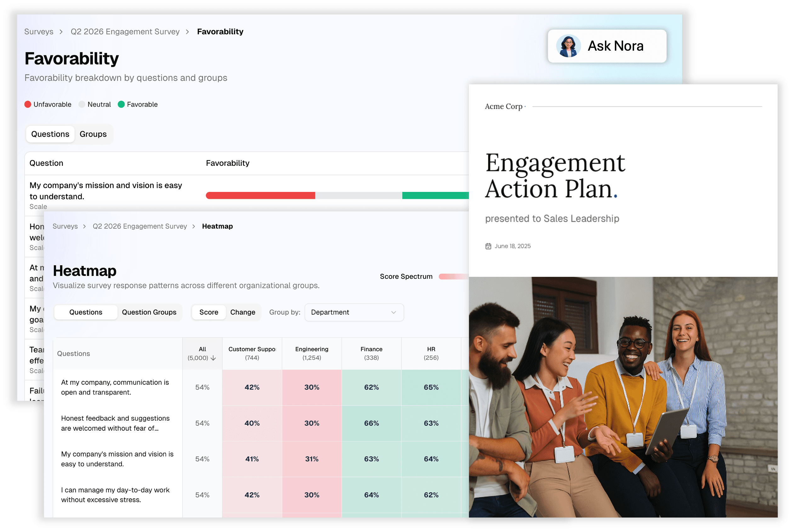This screenshot has height=532, width=792.
Task: Switch heatmap view to Change
Action: tap(242, 312)
